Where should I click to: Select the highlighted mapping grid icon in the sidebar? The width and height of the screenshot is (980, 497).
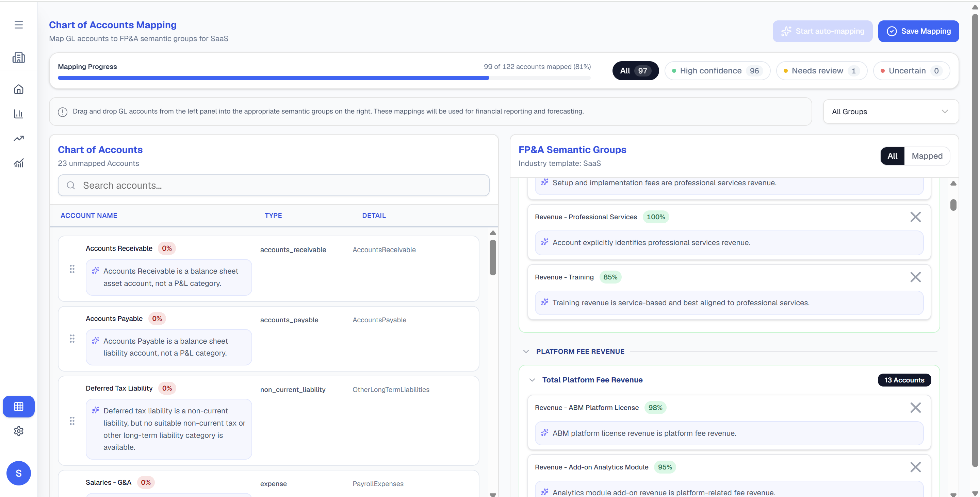pyautogui.click(x=19, y=407)
